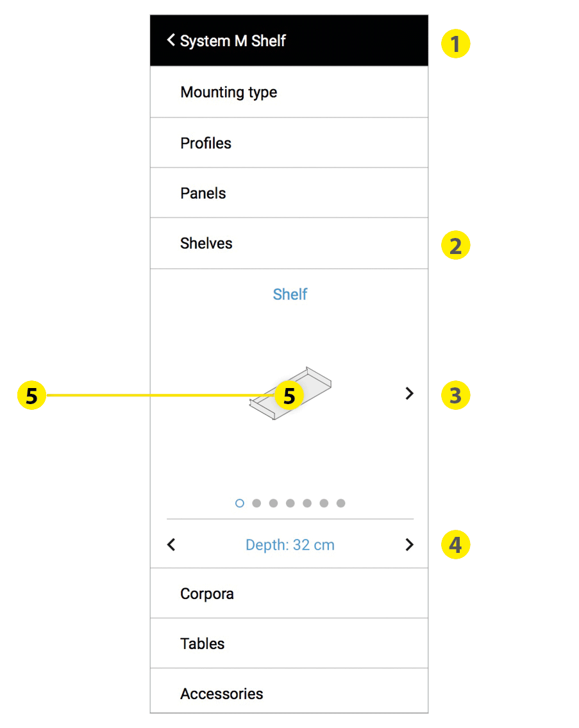This screenshot has width=579, height=728.
Task: Click the Shelf title link
Action: tap(290, 294)
